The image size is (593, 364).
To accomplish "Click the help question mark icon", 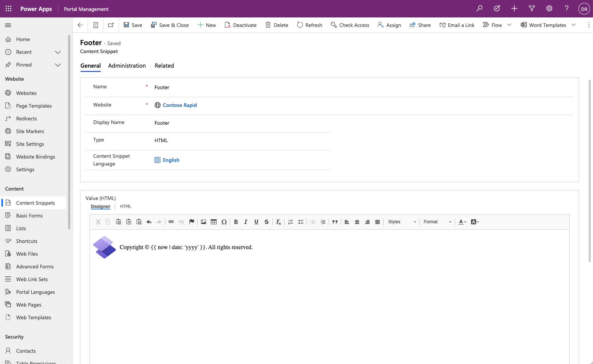I will point(567,8).
